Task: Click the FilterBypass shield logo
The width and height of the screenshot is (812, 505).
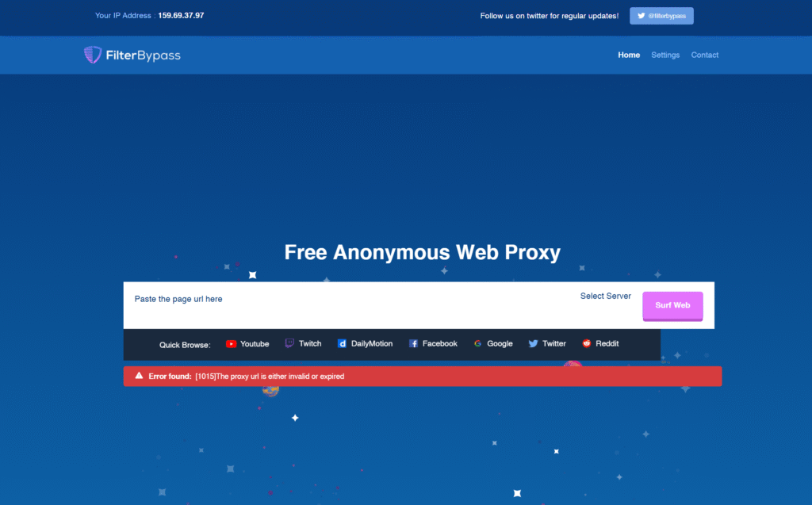Action: pos(93,55)
